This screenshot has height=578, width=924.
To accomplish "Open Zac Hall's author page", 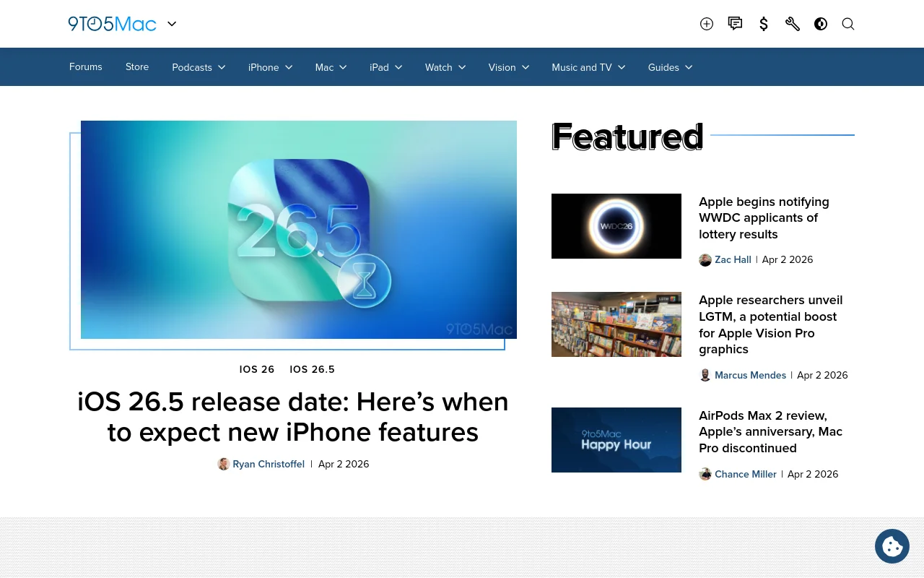I will pos(733,259).
